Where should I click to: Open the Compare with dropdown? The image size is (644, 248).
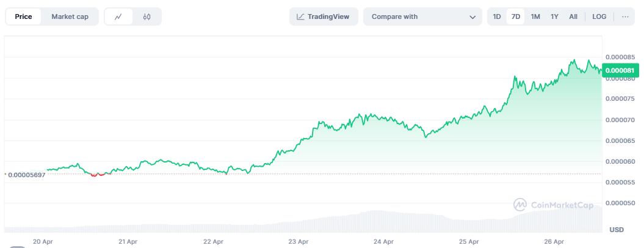pyautogui.click(x=421, y=16)
